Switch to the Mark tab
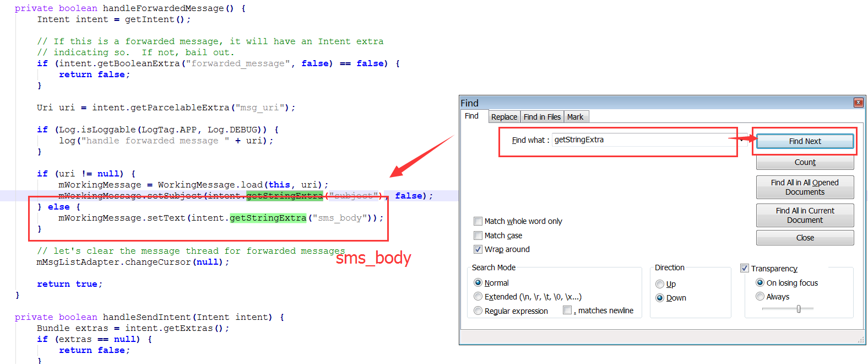 [575, 117]
